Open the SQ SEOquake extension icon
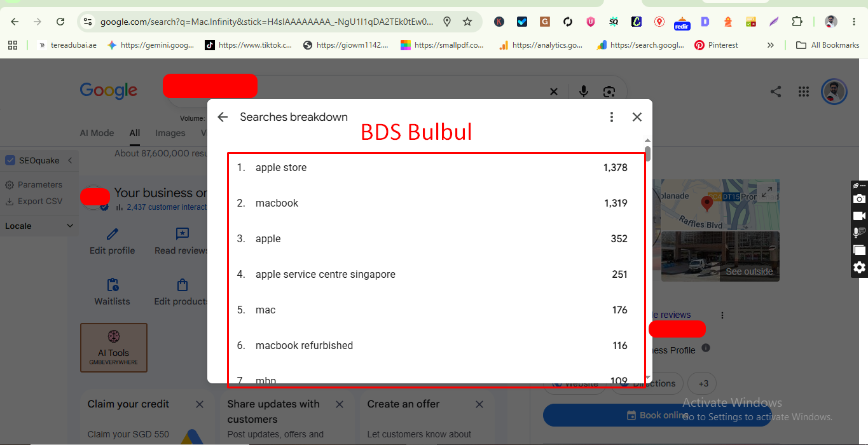868x445 pixels. pos(614,22)
